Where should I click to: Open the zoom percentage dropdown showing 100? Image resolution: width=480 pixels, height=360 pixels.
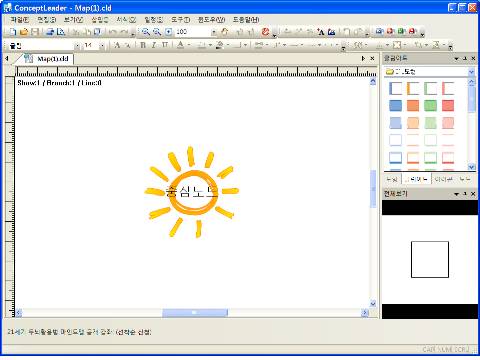tap(214, 32)
